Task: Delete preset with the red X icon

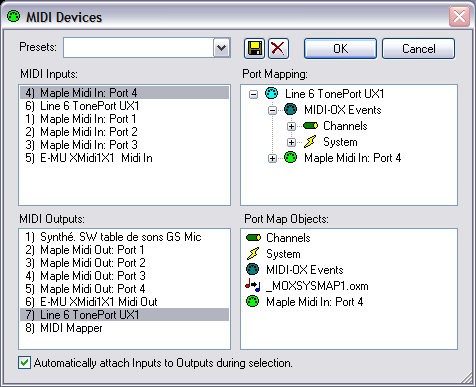Action: [x=278, y=49]
